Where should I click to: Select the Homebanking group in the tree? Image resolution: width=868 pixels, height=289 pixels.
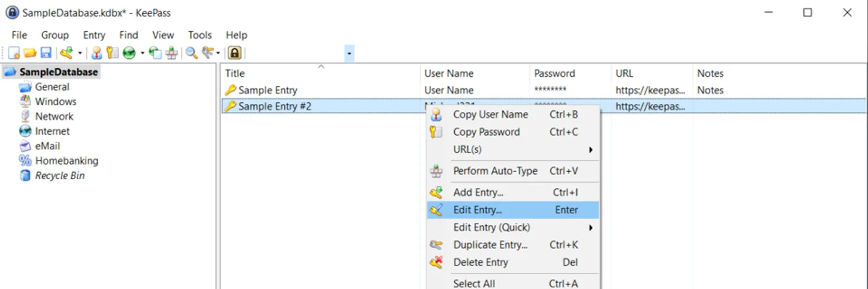coord(67,161)
